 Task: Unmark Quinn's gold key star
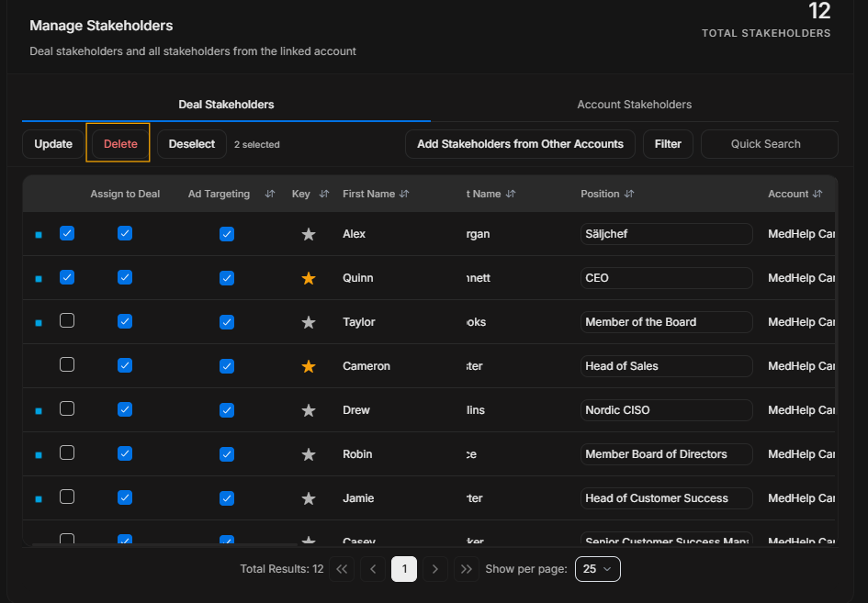[309, 278]
